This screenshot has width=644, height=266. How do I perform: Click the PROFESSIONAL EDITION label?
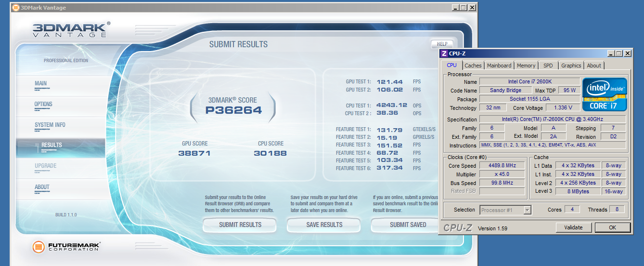point(66,61)
